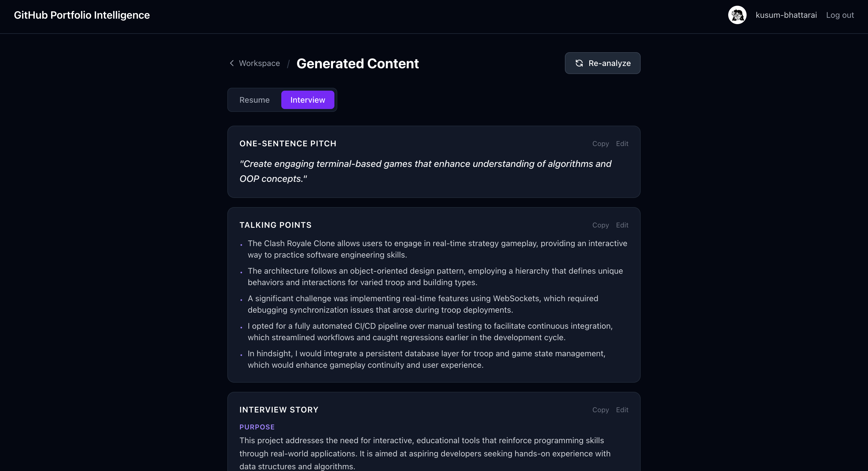The image size is (868, 471).
Task: Click the GitHub Portfolio Intelligence logo text
Action: (x=82, y=15)
